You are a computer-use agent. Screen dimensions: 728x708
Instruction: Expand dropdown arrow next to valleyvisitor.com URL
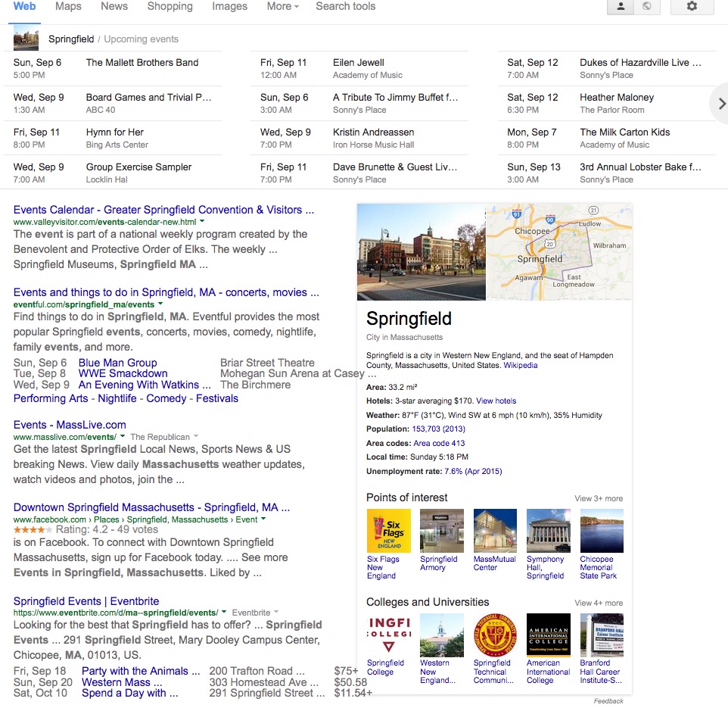click(x=202, y=221)
